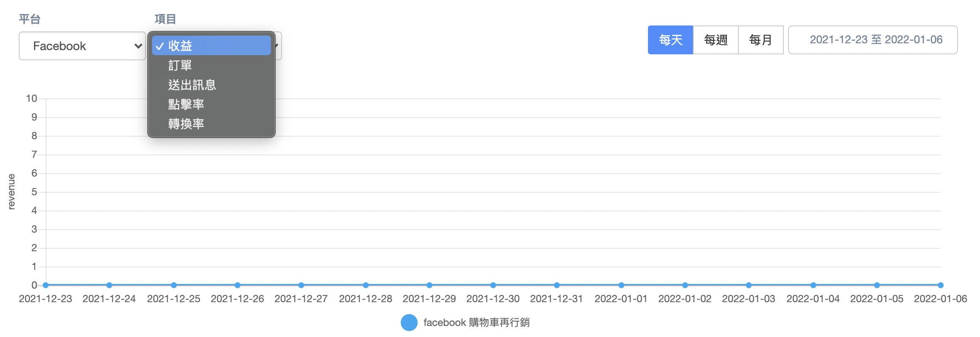The height and width of the screenshot is (337, 980).
Task: Toggle facebook 購物車再行銷 legend label
Action: [x=476, y=323]
